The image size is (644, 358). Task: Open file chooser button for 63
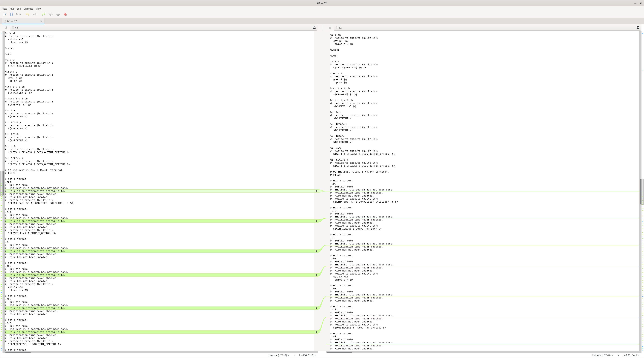click(314, 28)
